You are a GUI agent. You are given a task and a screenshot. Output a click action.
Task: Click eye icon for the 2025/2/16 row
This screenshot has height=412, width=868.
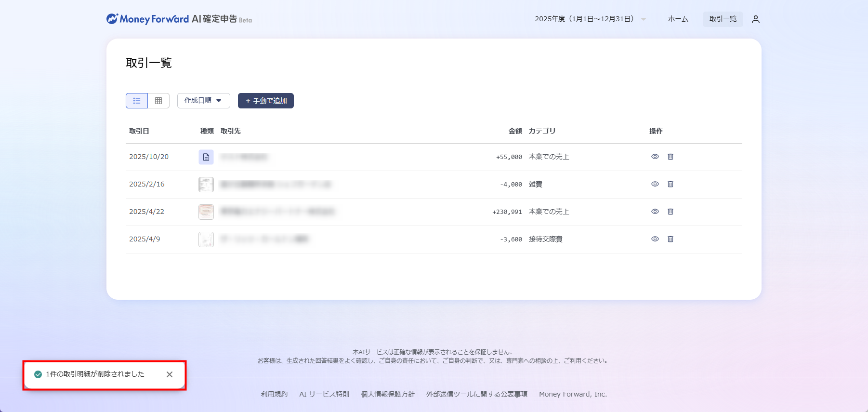click(x=655, y=184)
